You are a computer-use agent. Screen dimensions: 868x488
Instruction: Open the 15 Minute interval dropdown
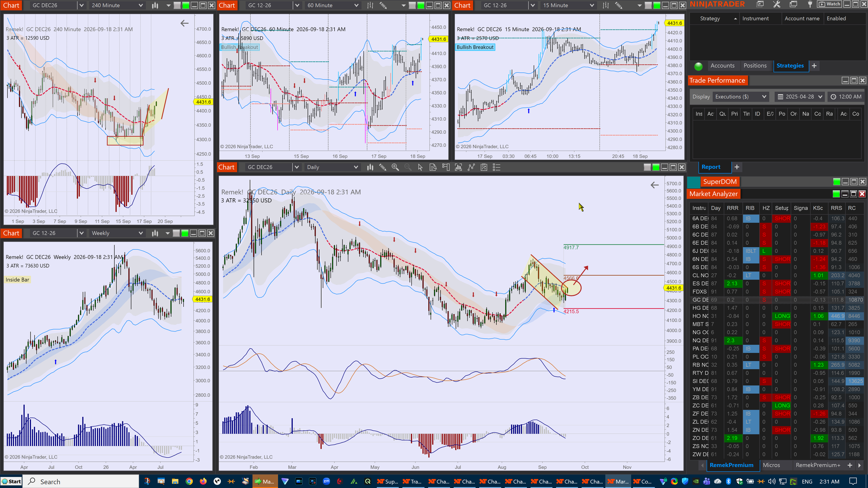tap(568, 5)
